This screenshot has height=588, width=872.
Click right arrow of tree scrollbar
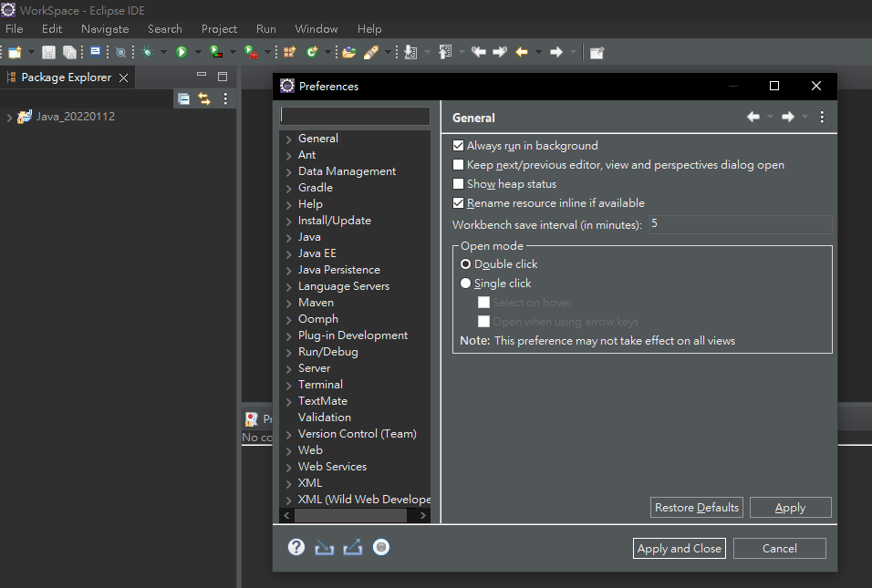pos(422,516)
